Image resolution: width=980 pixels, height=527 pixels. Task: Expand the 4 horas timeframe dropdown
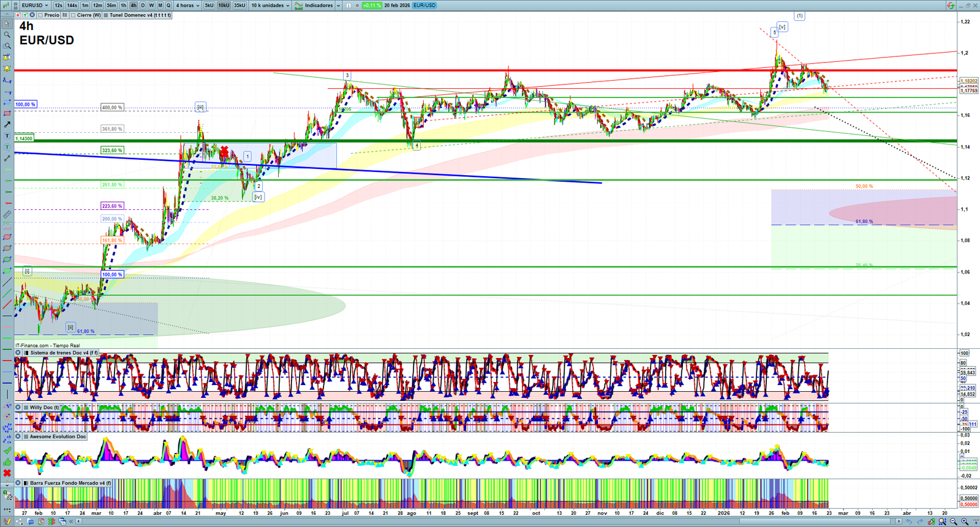(187, 6)
